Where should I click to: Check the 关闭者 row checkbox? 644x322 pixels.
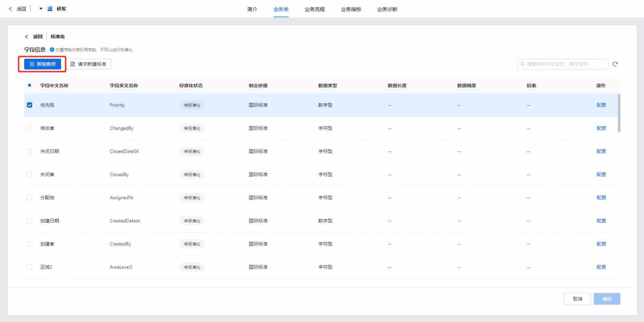click(29, 174)
